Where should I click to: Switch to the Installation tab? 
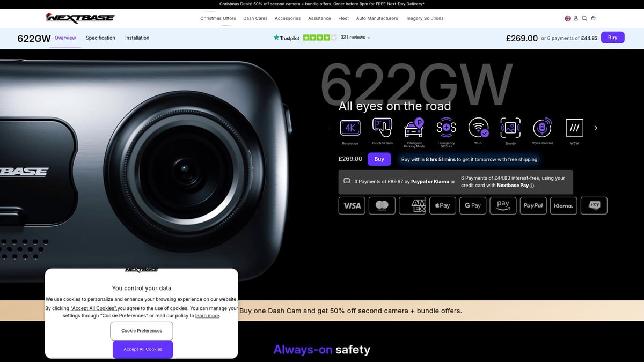[137, 38]
